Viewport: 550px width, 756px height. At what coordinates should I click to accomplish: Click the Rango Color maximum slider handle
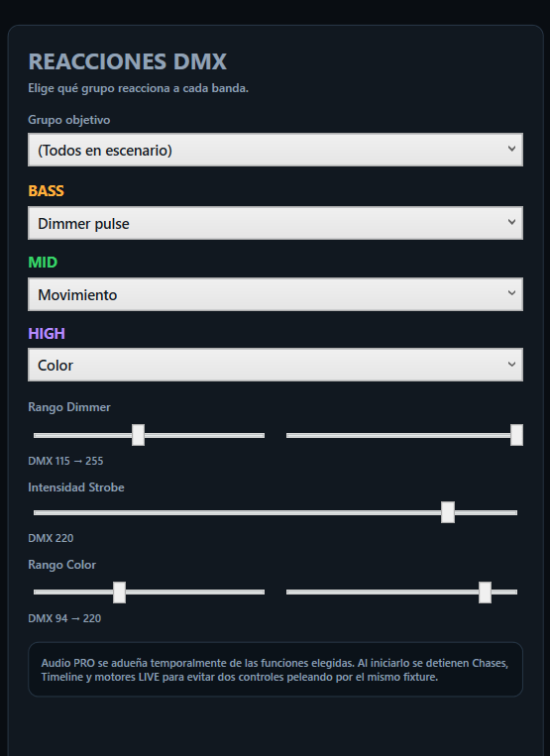485,593
